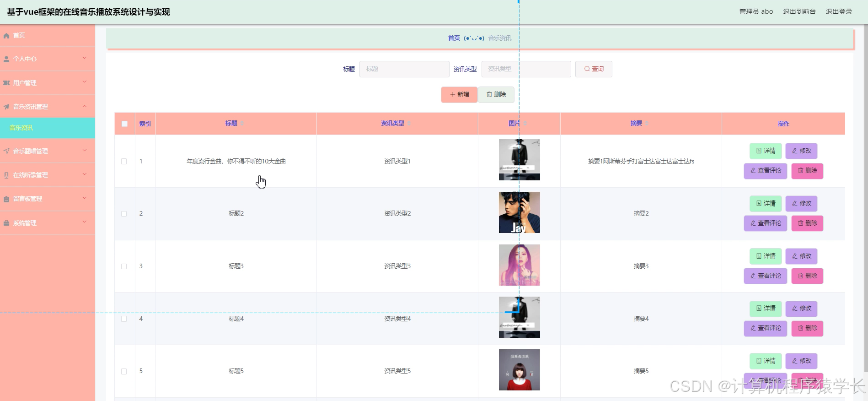Check the checkbox for row 标题4
Viewport: 868px width, 401px height.
coord(124,319)
